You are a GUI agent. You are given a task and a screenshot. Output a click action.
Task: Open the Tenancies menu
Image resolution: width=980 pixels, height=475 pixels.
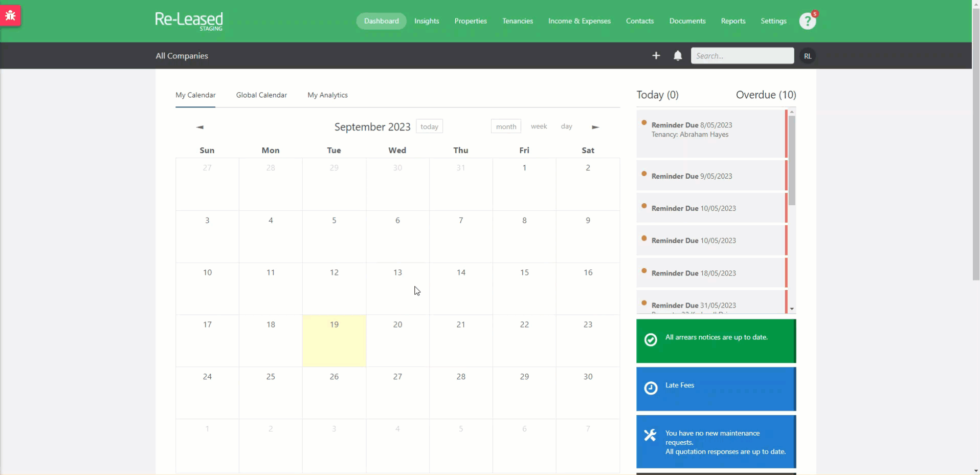coord(518,21)
